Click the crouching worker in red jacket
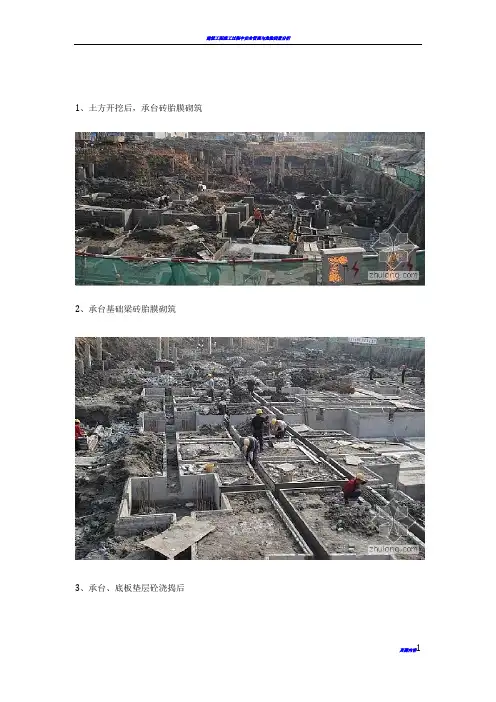Viewport: 496px width, 702px height. [354, 488]
